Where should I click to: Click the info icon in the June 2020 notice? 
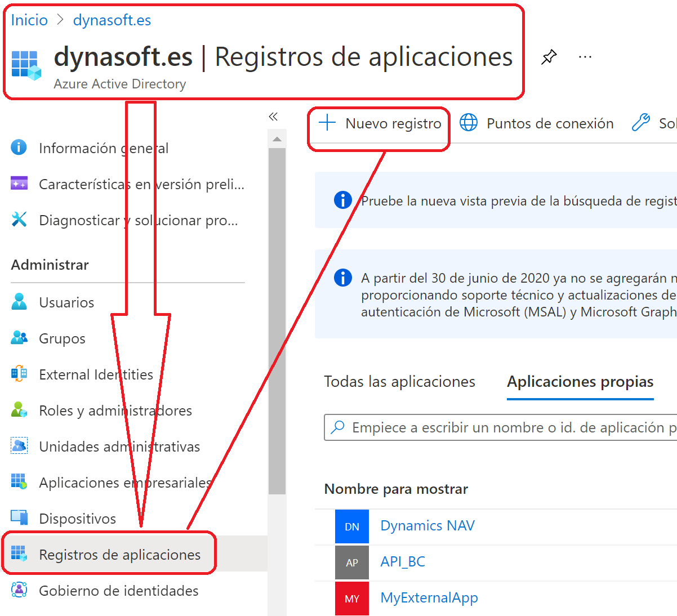tap(343, 278)
